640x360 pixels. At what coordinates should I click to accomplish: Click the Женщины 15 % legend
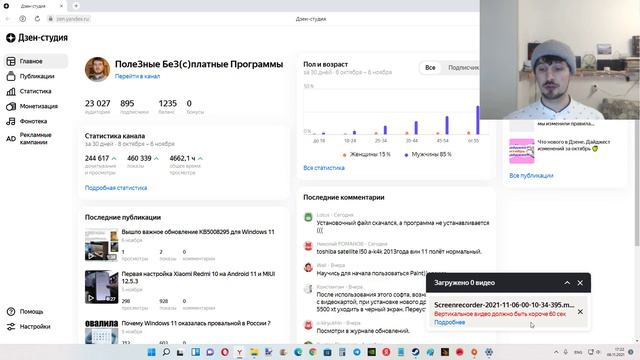[367, 155]
